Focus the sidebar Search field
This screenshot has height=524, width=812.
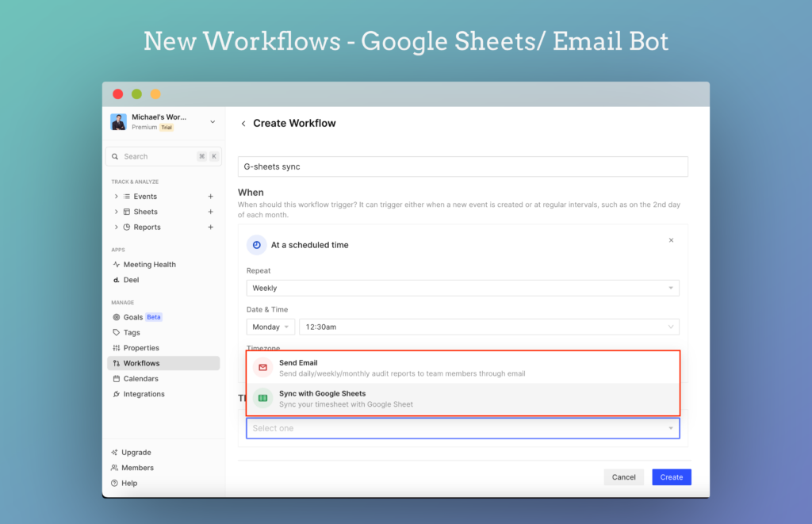coord(163,156)
